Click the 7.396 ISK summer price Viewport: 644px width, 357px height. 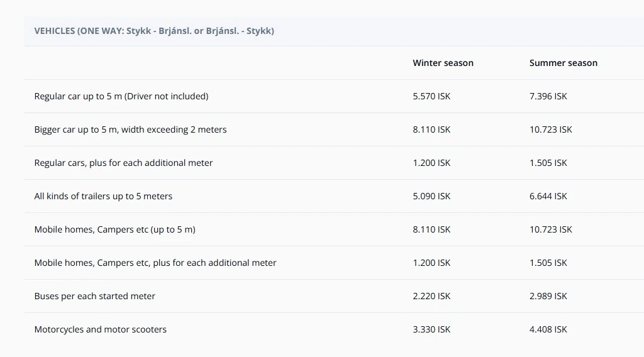tap(548, 96)
